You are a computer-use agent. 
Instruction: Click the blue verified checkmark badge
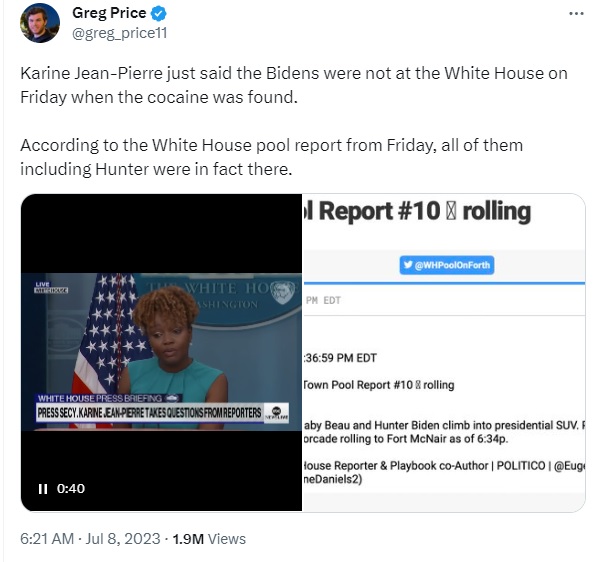(x=158, y=14)
